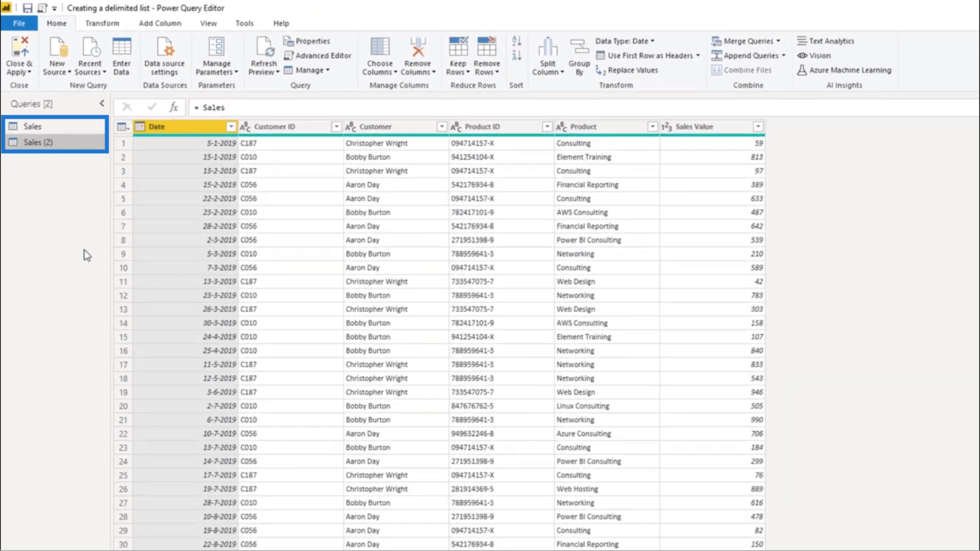The height and width of the screenshot is (551, 980).
Task: Open the New Source icon
Action: (57, 47)
